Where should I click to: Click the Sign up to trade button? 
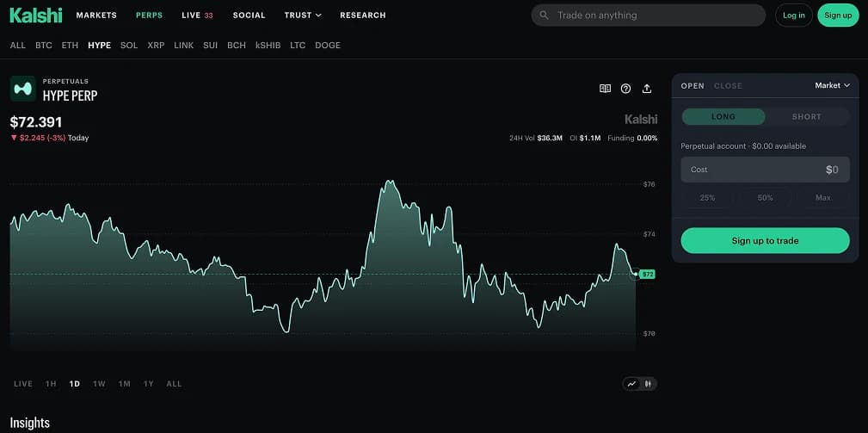pyautogui.click(x=765, y=241)
